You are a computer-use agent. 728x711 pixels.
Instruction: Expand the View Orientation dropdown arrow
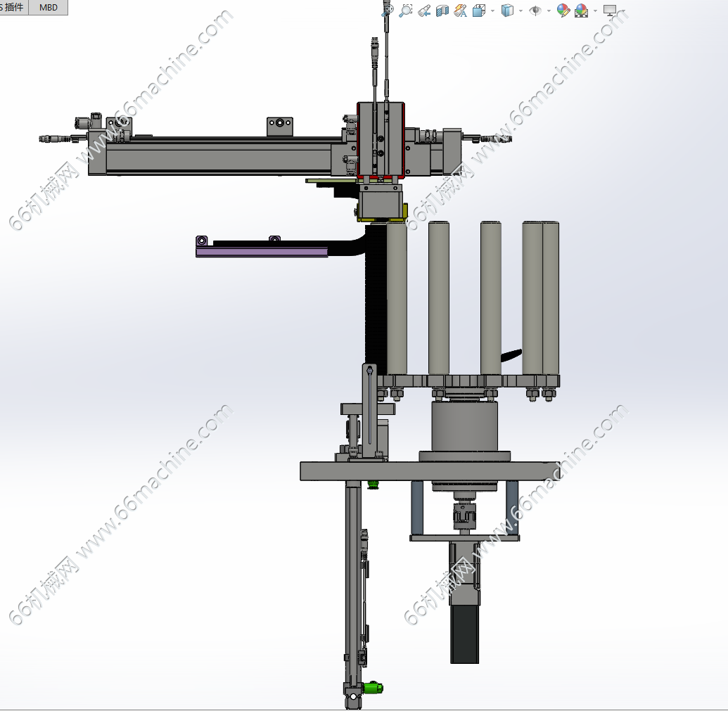(x=492, y=11)
